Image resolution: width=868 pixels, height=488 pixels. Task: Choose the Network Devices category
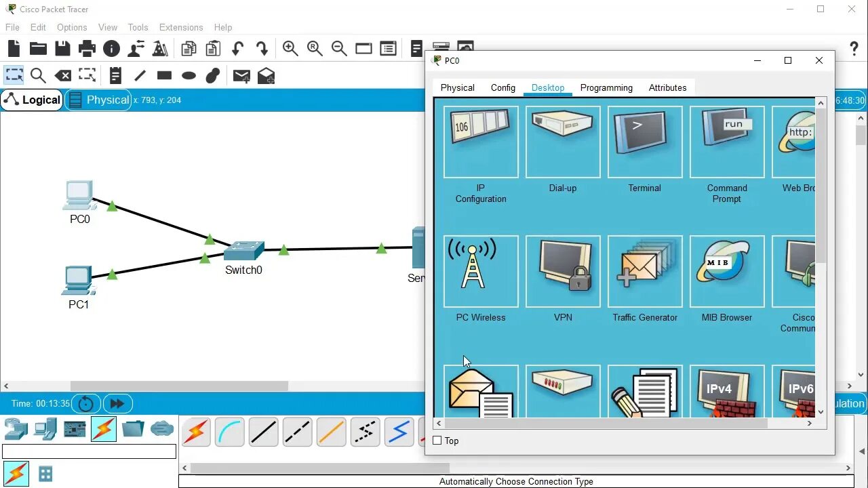tap(16, 429)
